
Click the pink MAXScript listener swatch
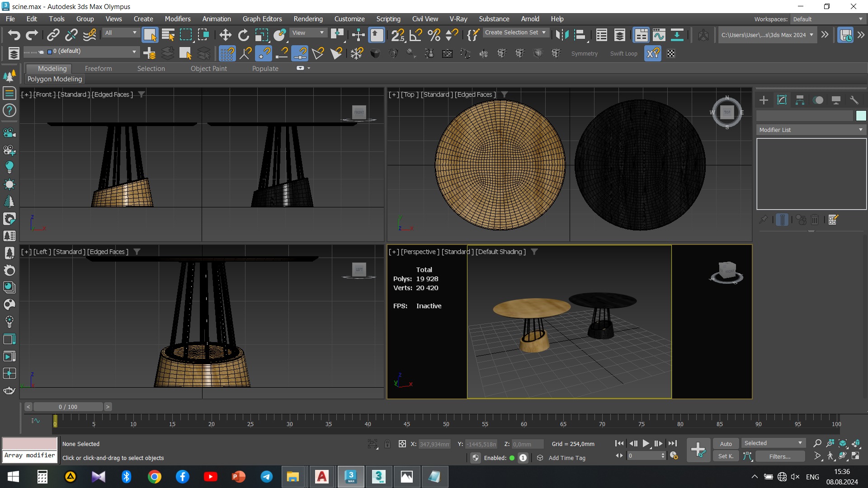(30, 443)
